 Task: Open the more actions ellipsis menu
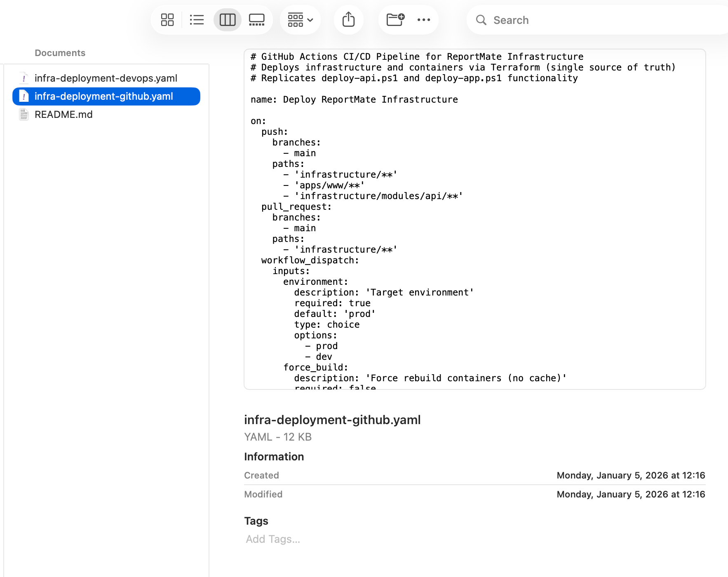point(423,20)
